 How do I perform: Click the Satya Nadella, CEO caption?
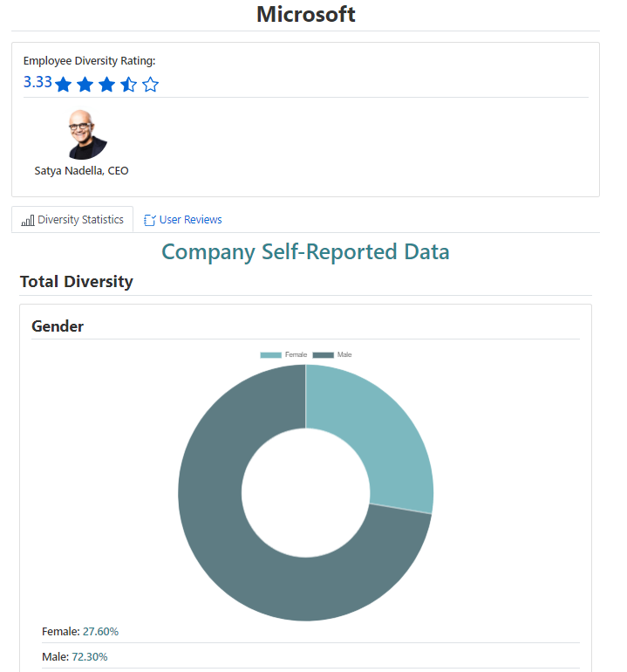81,171
